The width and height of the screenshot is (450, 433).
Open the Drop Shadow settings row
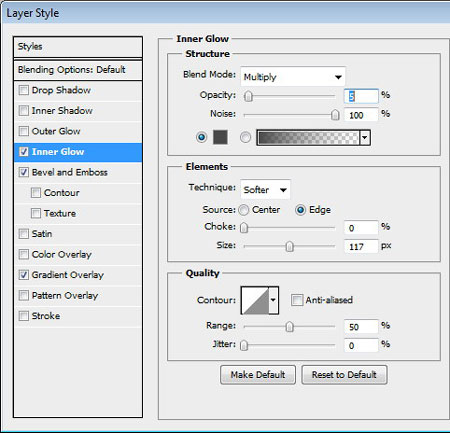(78, 90)
